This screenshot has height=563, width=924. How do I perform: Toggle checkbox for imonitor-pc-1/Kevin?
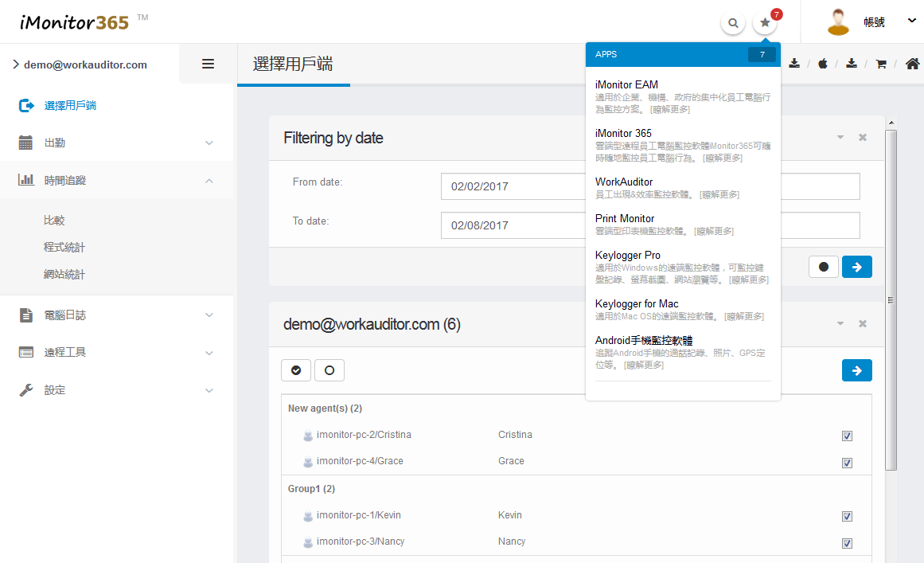tap(847, 516)
